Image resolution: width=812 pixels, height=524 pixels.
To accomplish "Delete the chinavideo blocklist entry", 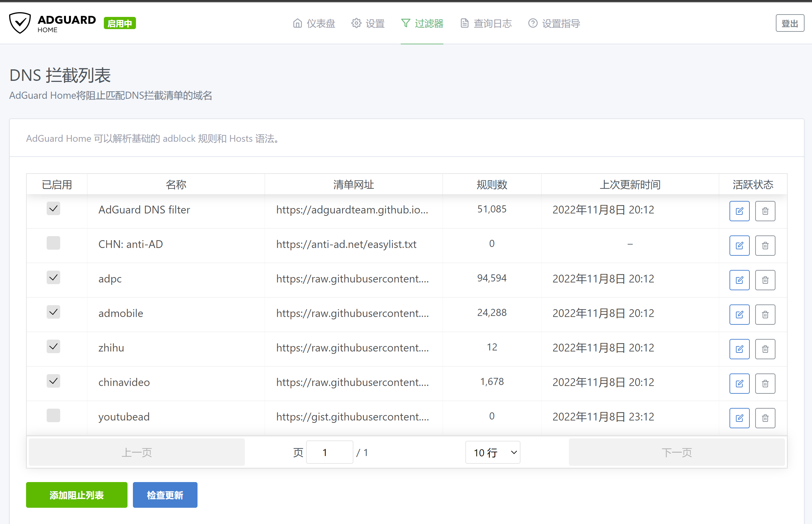I will 765,384.
